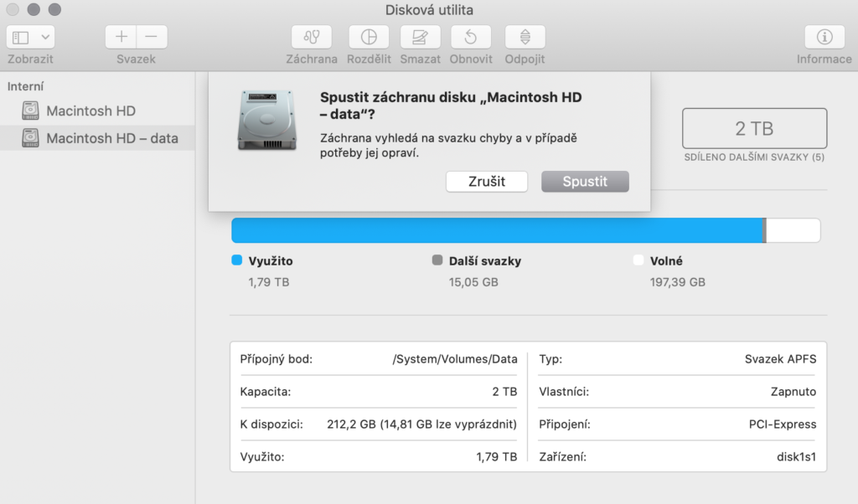Click the PCI-Express connection value
This screenshot has height=504, width=858.
pos(783,424)
